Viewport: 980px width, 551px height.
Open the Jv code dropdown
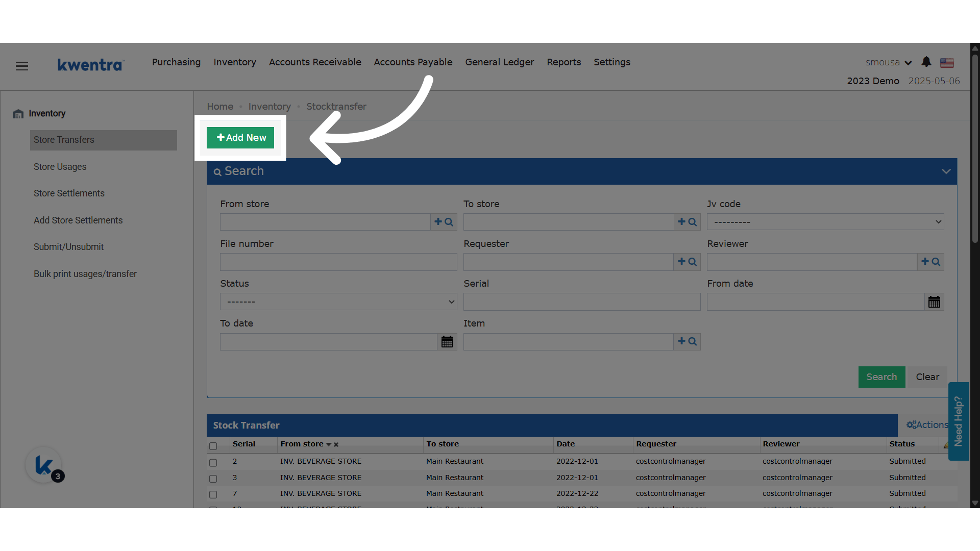[x=825, y=222]
